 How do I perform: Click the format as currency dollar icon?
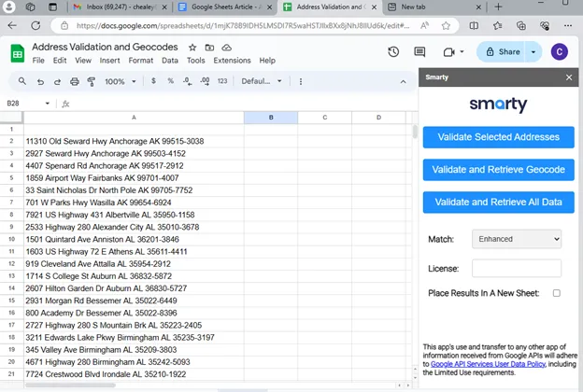point(154,81)
